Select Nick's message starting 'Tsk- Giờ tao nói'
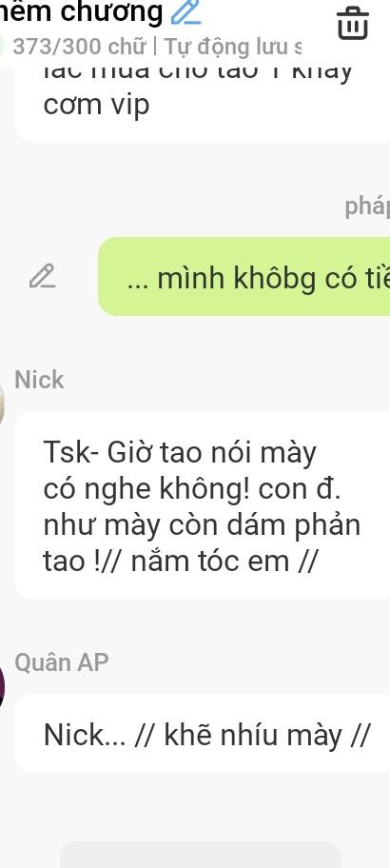 coord(202,504)
